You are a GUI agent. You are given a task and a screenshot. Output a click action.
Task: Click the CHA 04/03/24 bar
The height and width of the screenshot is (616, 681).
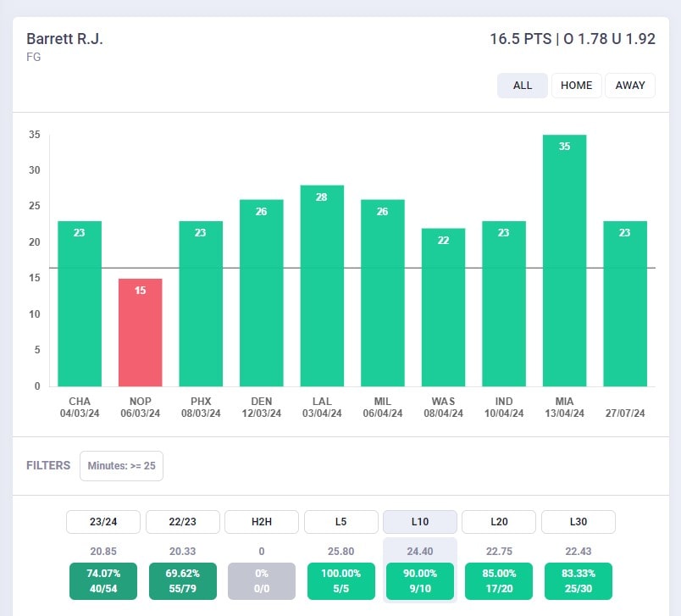point(80,304)
